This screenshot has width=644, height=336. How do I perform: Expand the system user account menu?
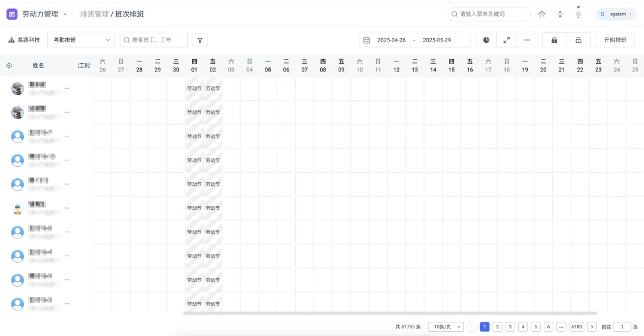[616, 14]
